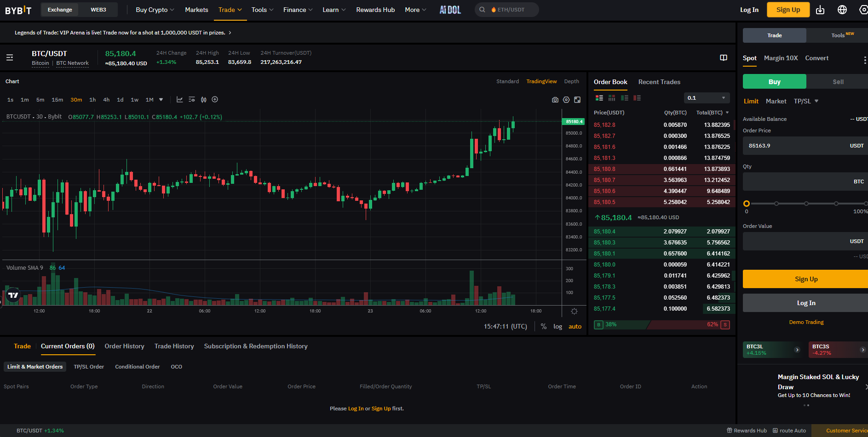Open Demo Trading link
868x437 pixels.
click(806, 322)
